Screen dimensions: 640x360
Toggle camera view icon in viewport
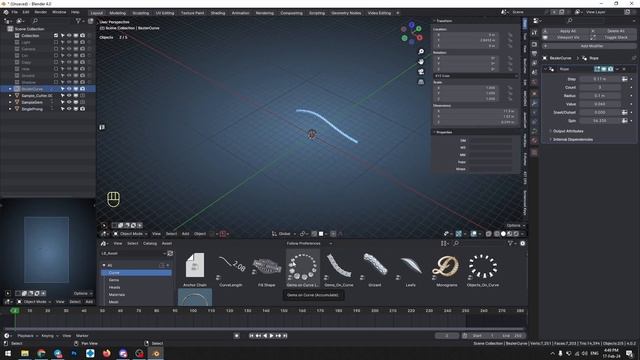point(421,72)
